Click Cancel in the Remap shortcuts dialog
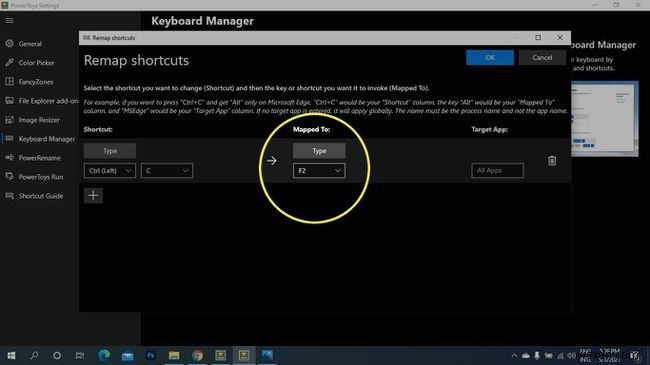The height and width of the screenshot is (365, 650). tap(542, 58)
